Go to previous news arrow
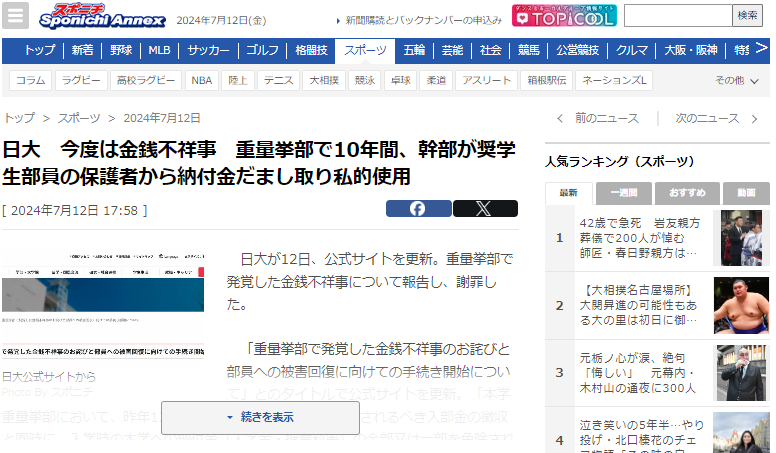The image size is (776, 453). pos(560,118)
